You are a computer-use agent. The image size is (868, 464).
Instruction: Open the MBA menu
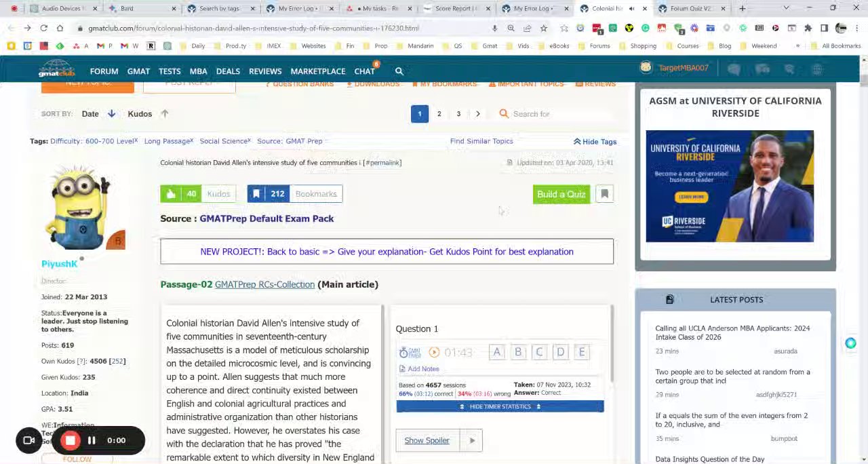pyautogui.click(x=198, y=71)
